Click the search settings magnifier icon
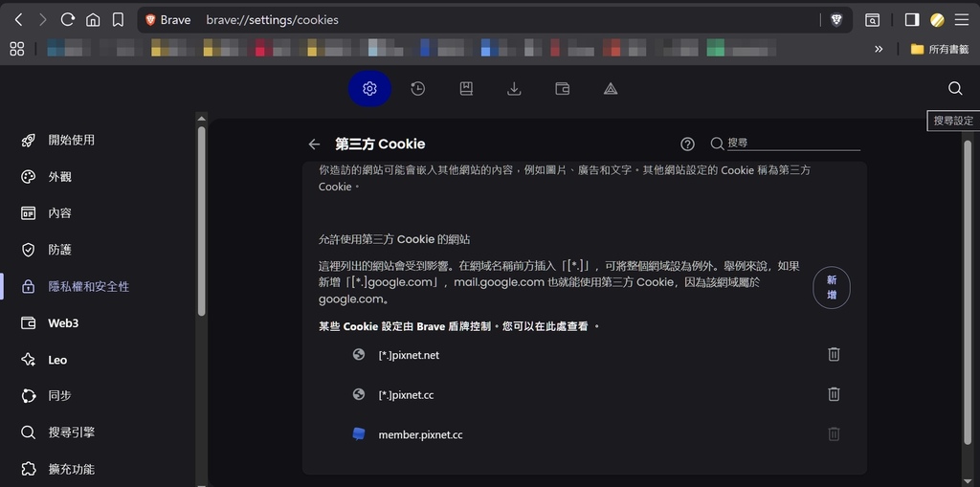The width and height of the screenshot is (980, 487). 955,89
